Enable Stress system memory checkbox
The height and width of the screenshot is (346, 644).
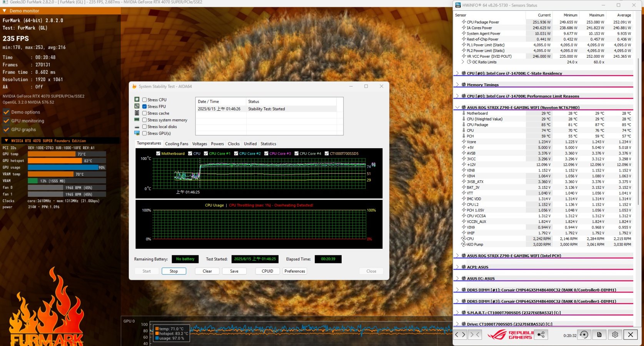(145, 120)
